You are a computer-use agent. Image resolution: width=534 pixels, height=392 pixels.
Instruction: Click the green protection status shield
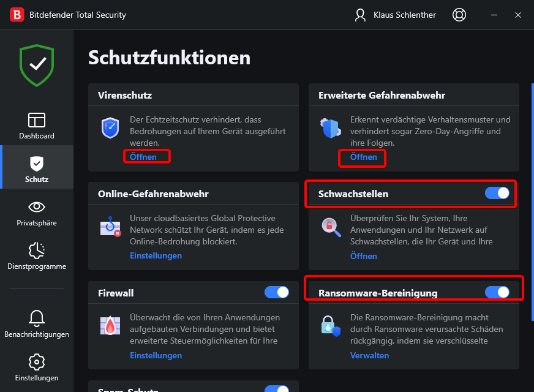[x=36, y=64]
